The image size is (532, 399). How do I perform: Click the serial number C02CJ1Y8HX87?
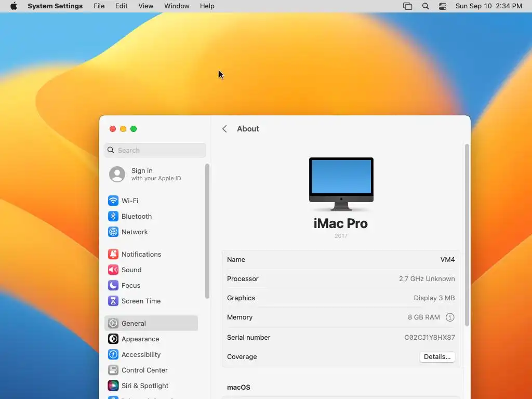coord(430,338)
